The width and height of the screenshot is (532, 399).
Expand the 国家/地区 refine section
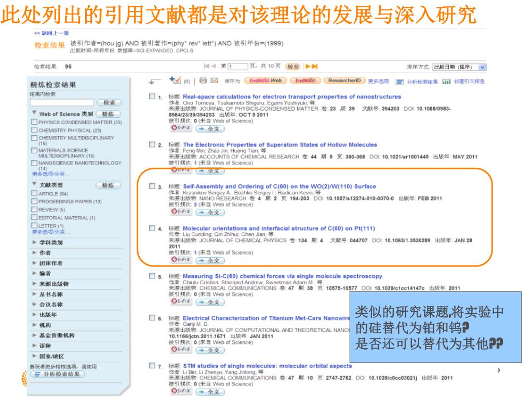tap(34, 356)
